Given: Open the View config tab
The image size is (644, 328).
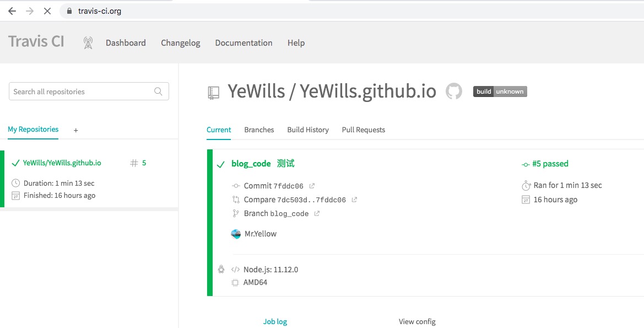Looking at the screenshot, I should (417, 322).
